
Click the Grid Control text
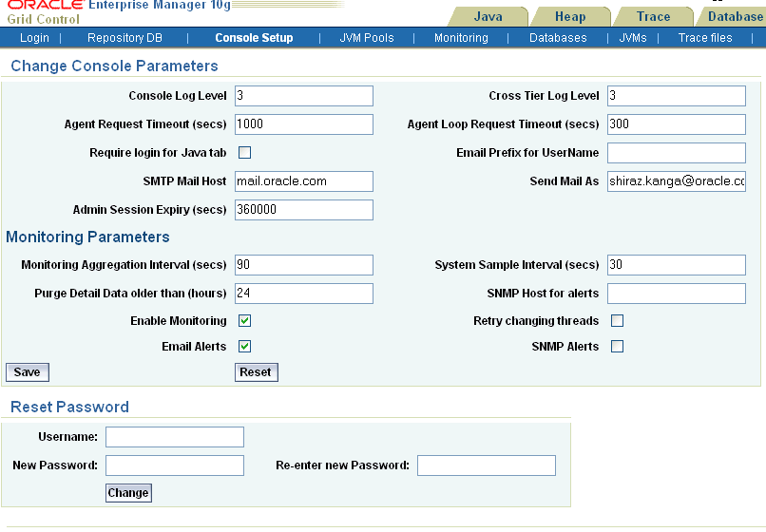[43, 20]
